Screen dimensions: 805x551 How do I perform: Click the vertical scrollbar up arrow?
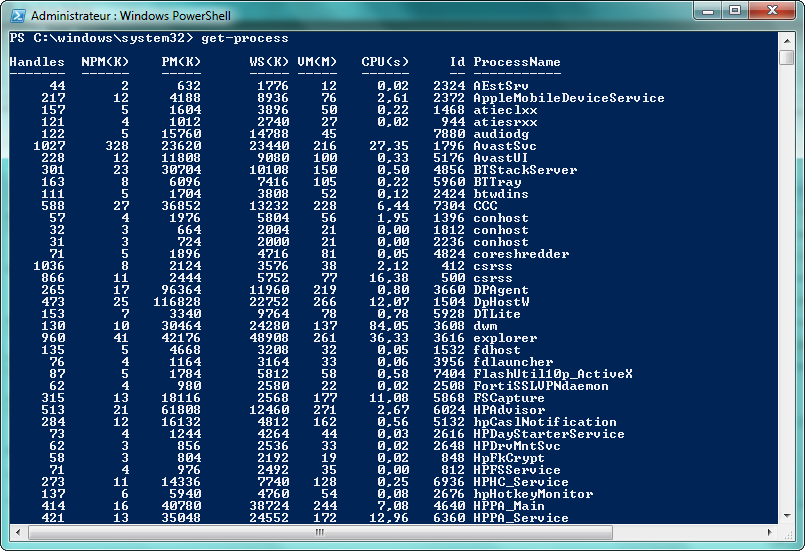[787, 40]
